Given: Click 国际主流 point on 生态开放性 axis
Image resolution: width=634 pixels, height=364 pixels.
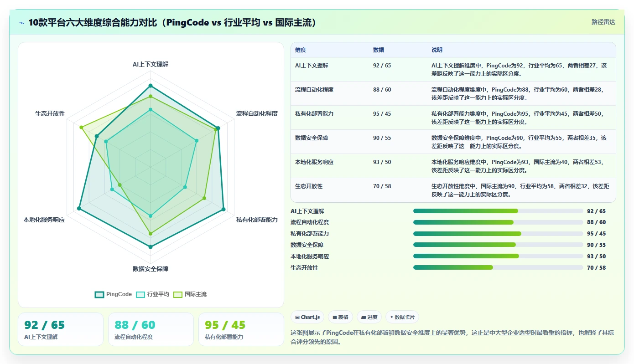Looking at the screenshot, I should (x=81, y=128).
